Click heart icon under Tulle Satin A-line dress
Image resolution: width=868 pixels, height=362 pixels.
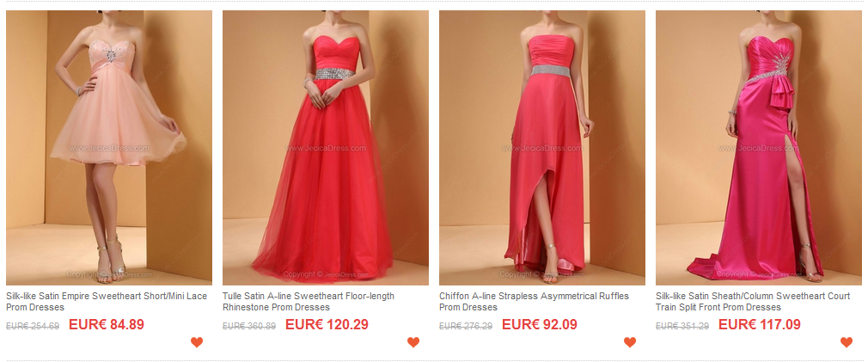pos(413,342)
